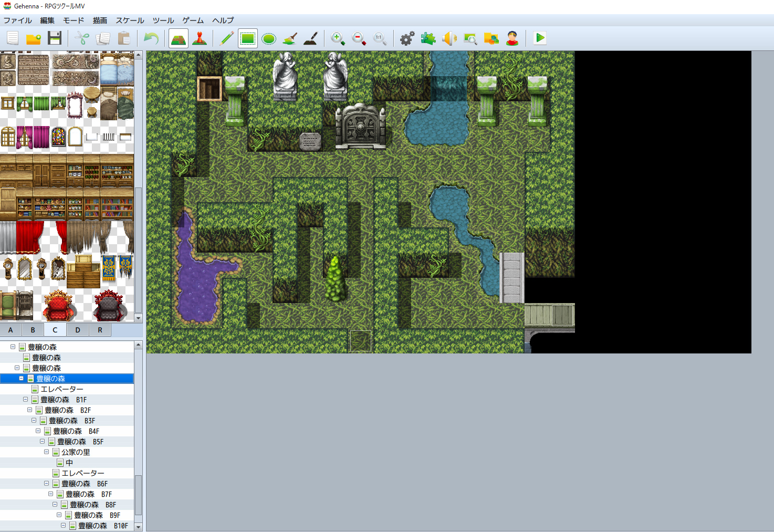Select the Ellipse drawing tool
The height and width of the screenshot is (532, 774).
[x=269, y=38]
